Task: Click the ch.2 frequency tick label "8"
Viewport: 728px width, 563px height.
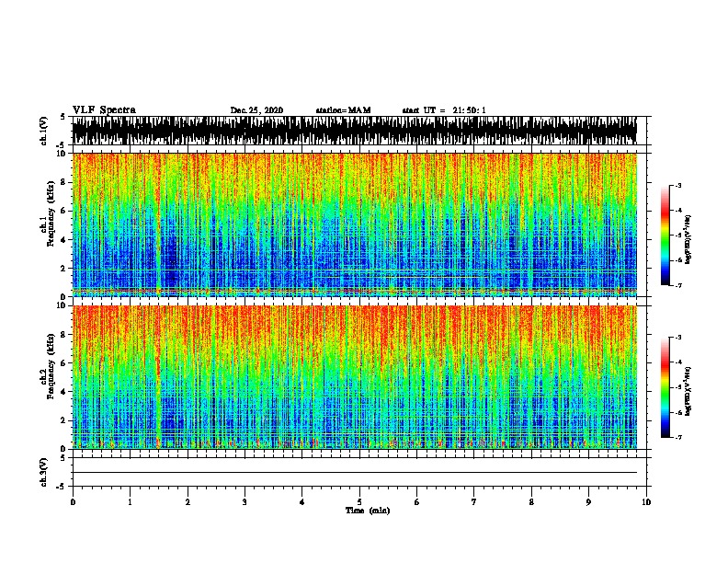Action: click(x=63, y=335)
